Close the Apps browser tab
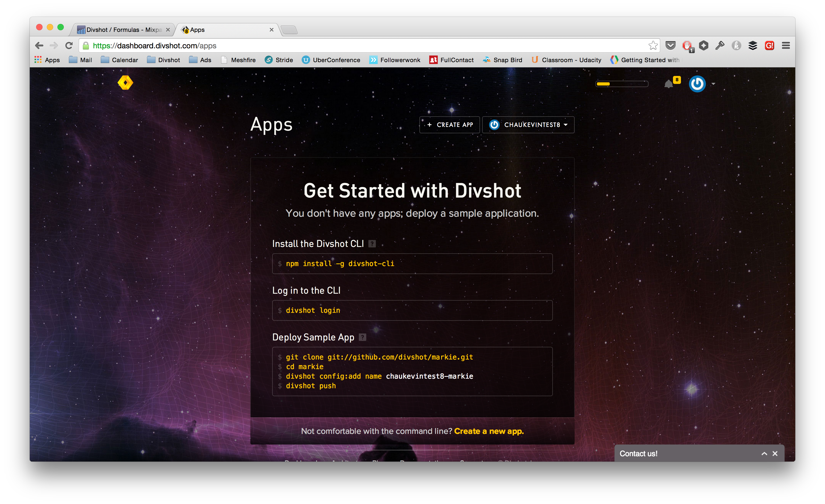This screenshot has height=504, width=825. (x=272, y=30)
